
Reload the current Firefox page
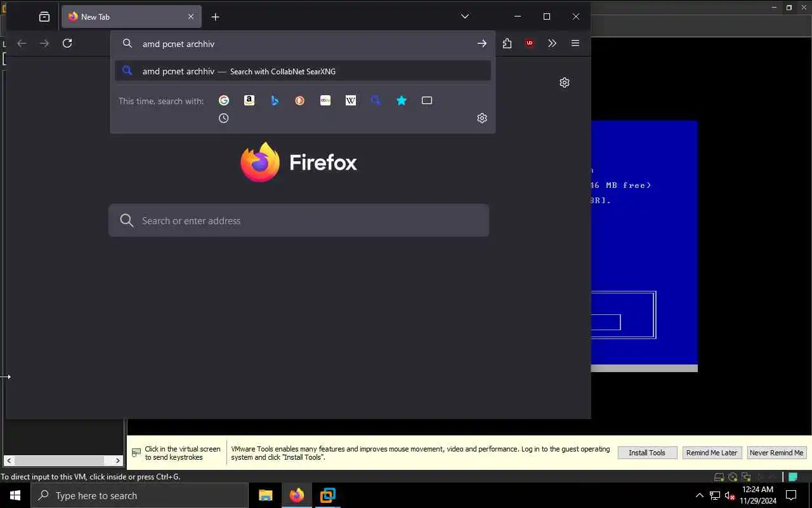[x=67, y=43]
